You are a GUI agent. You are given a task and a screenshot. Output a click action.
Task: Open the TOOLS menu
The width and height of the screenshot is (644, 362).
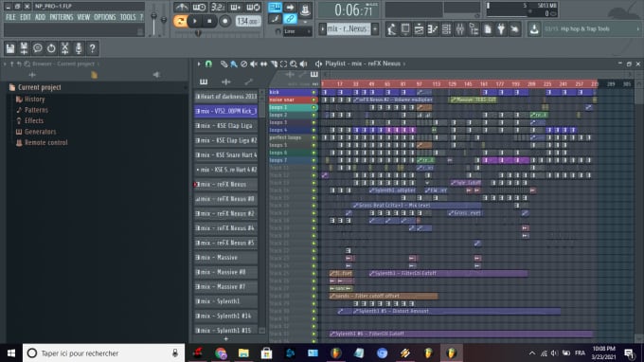[128, 17]
